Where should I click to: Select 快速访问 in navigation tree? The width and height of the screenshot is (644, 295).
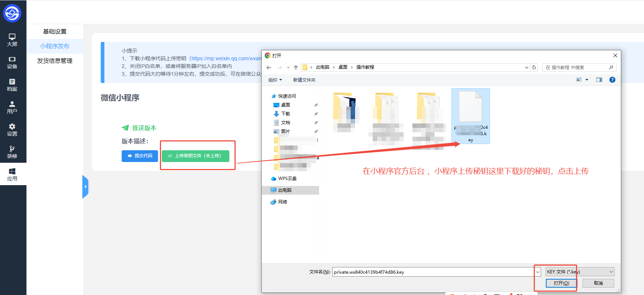tap(283, 96)
